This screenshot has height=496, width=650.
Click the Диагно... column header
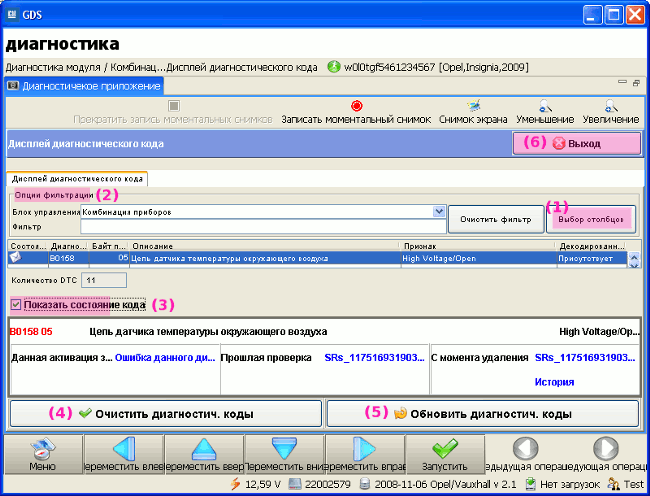coord(68,246)
